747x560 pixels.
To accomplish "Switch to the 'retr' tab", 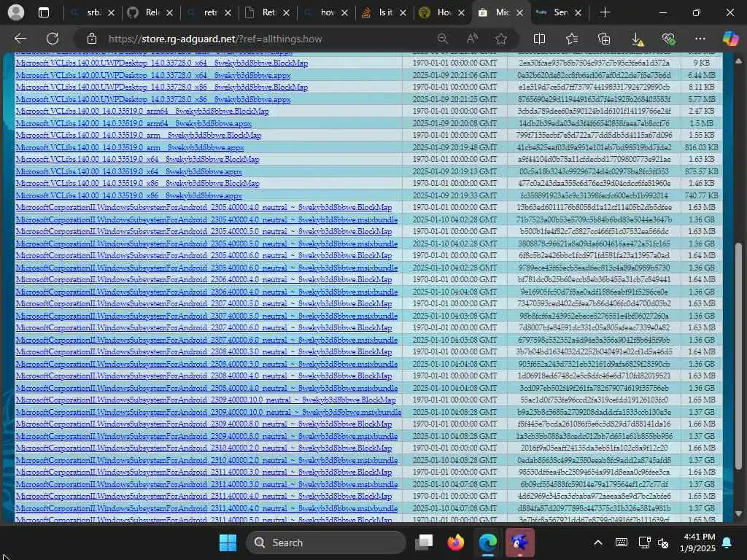I will [x=209, y=13].
